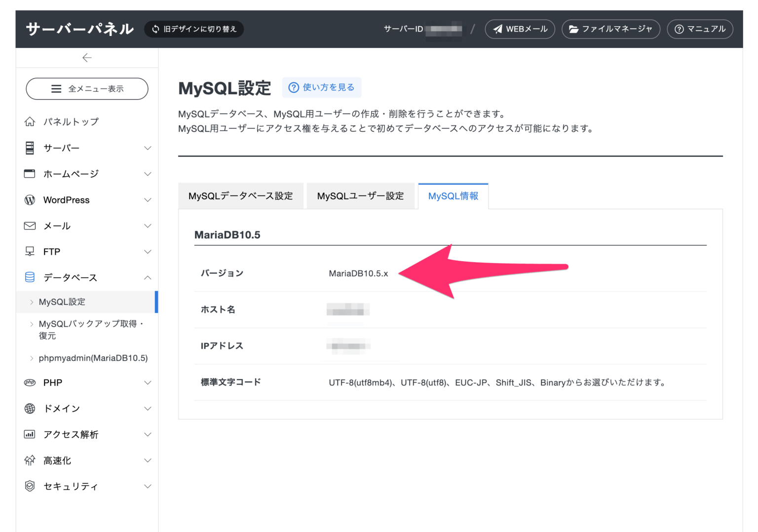Expand the サーバー sidebar section
Image resolution: width=758 pixels, height=532 pixels.
(x=148, y=148)
